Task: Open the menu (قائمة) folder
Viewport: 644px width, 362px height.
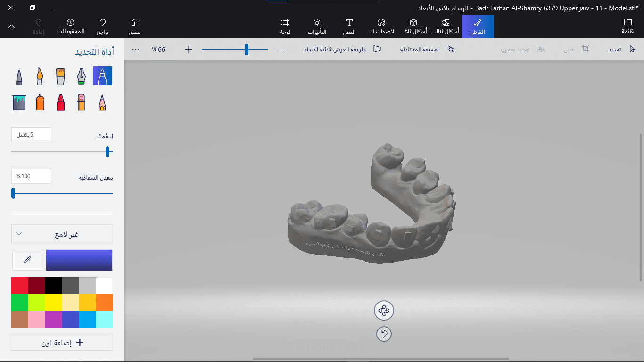Action: [627, 26]
